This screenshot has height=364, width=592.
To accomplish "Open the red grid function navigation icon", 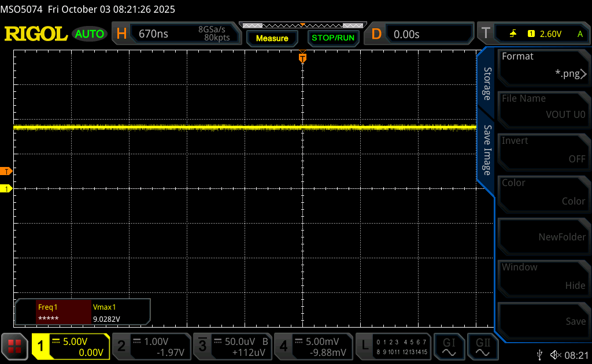I will tap(14, 347).
